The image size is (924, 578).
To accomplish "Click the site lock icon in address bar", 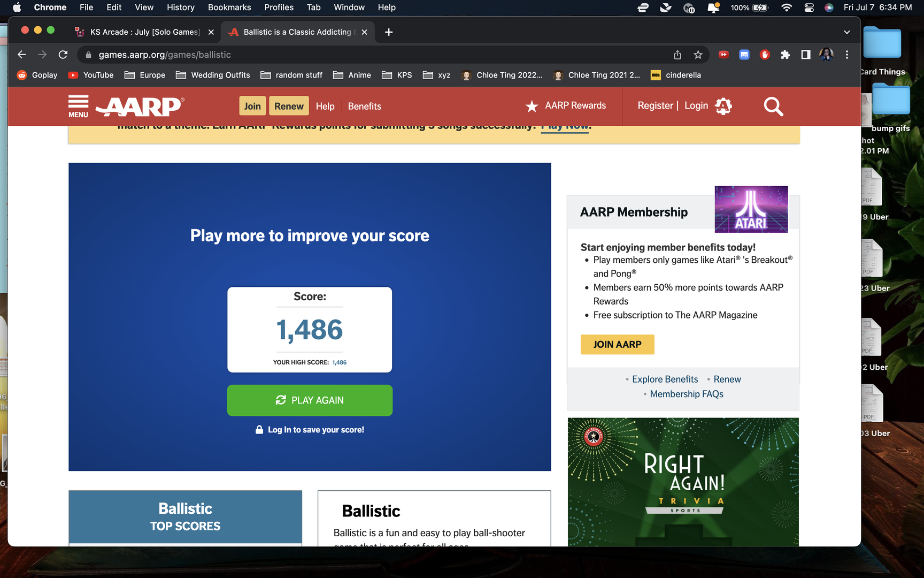I will tap(89, 55).
